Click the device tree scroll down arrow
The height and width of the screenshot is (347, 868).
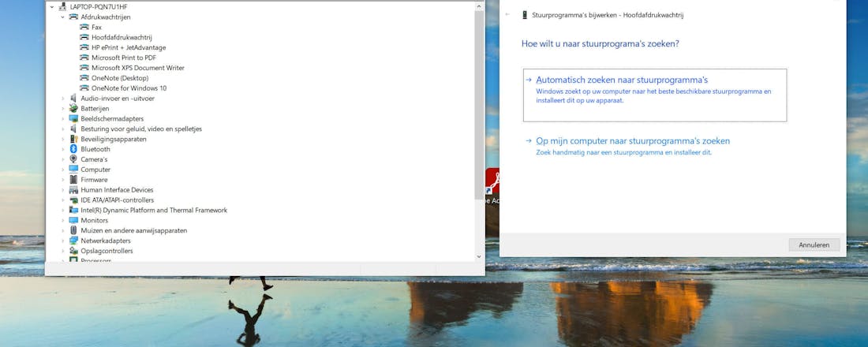pos(480,256)
